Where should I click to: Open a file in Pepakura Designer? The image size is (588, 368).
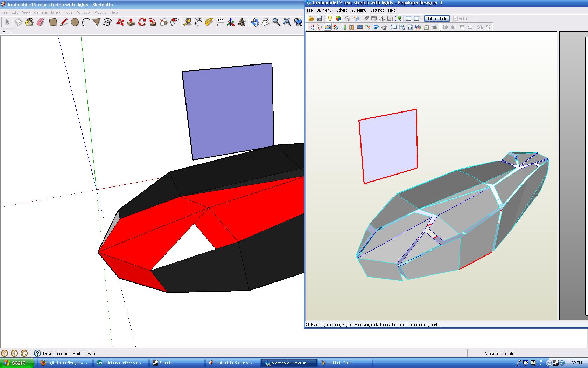tap(311, 19)
